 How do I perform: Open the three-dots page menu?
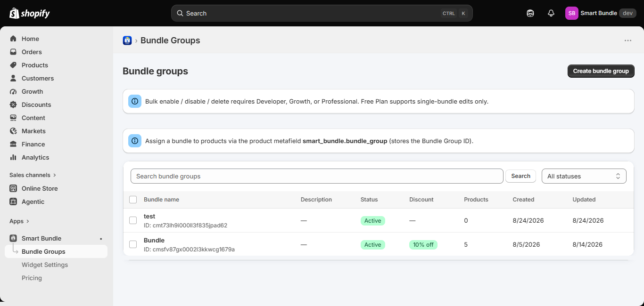click(628, 40)
